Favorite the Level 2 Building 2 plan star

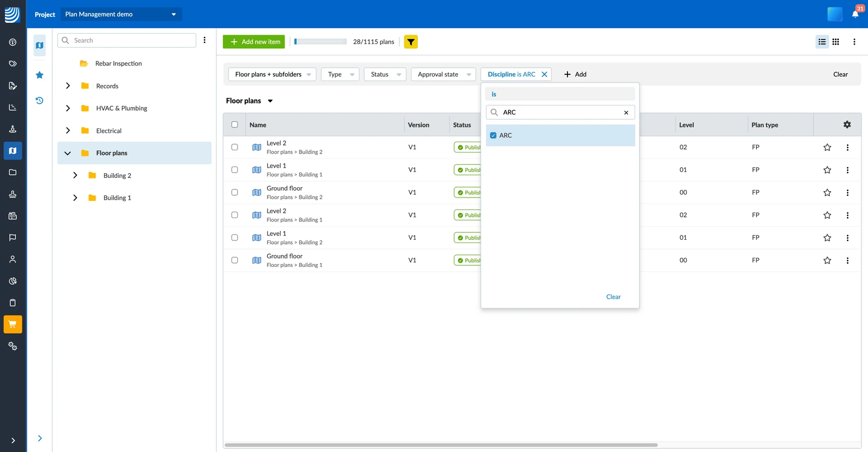[827, 148]
